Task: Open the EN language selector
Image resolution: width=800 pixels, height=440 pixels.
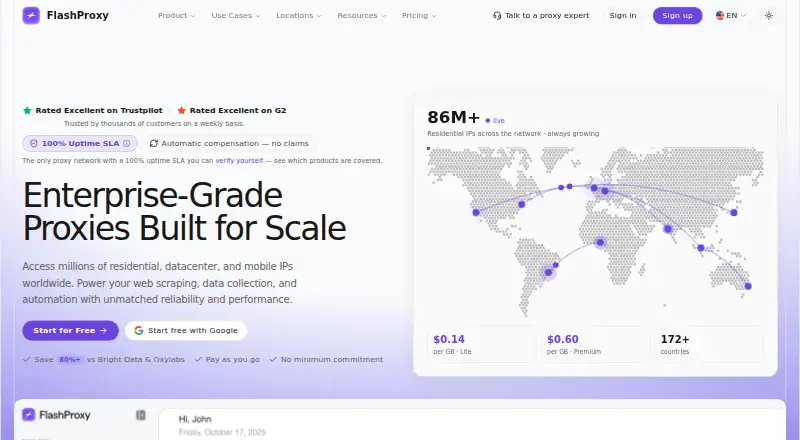Action: click(x=731, y=15)
